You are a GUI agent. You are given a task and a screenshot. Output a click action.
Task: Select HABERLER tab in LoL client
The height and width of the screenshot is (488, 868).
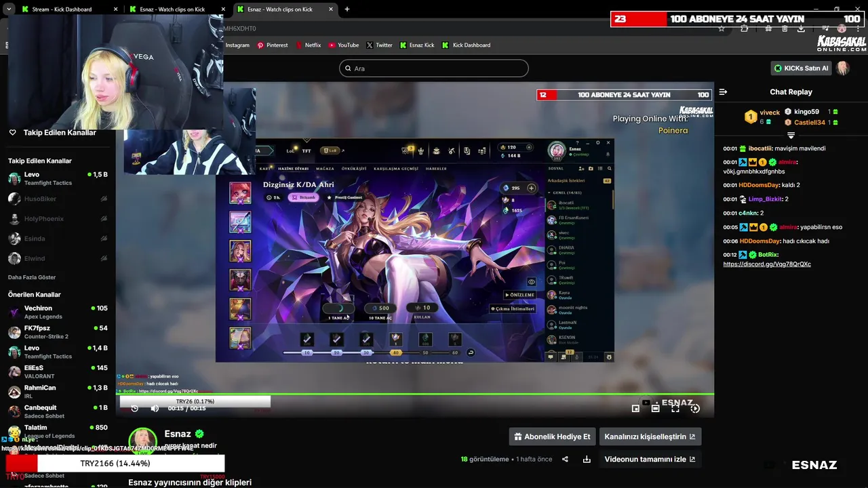(436, 168)
